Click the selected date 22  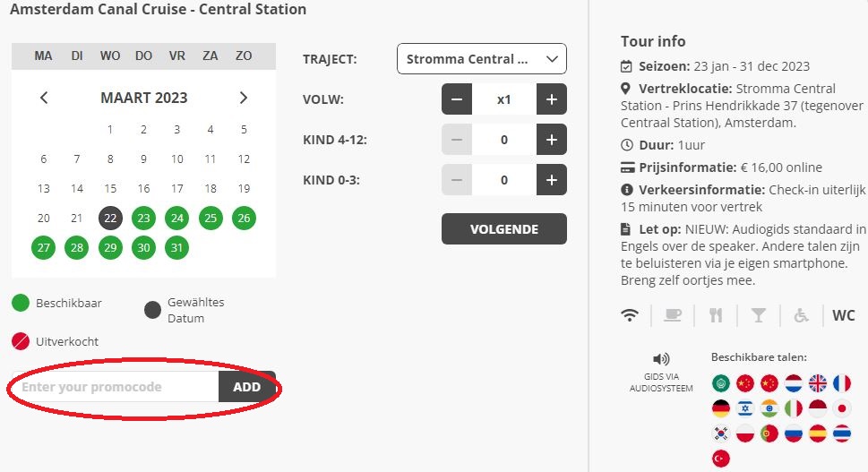(110, 218)
